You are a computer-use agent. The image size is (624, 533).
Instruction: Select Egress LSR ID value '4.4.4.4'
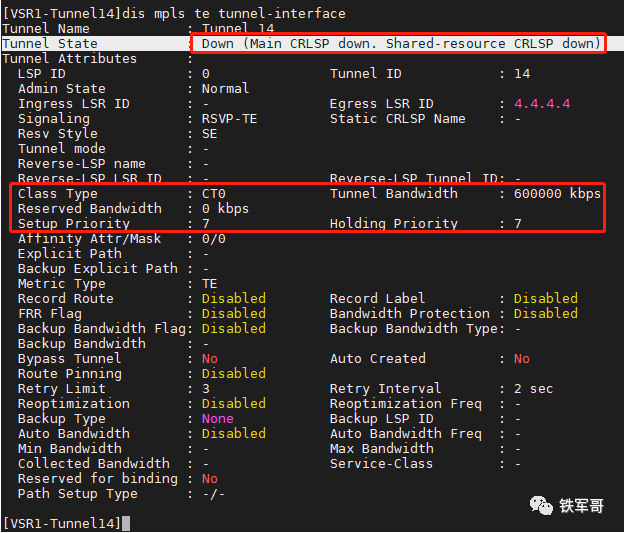(542, 103)
